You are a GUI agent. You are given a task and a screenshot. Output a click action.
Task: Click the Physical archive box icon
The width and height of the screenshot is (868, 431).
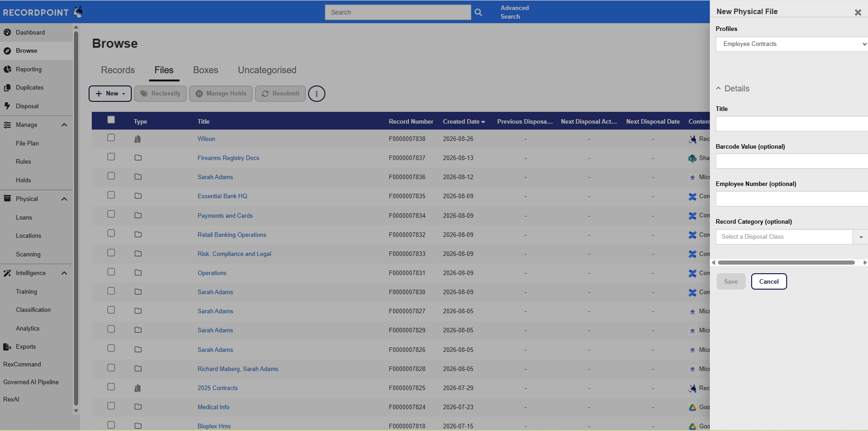tap(7, 199)
